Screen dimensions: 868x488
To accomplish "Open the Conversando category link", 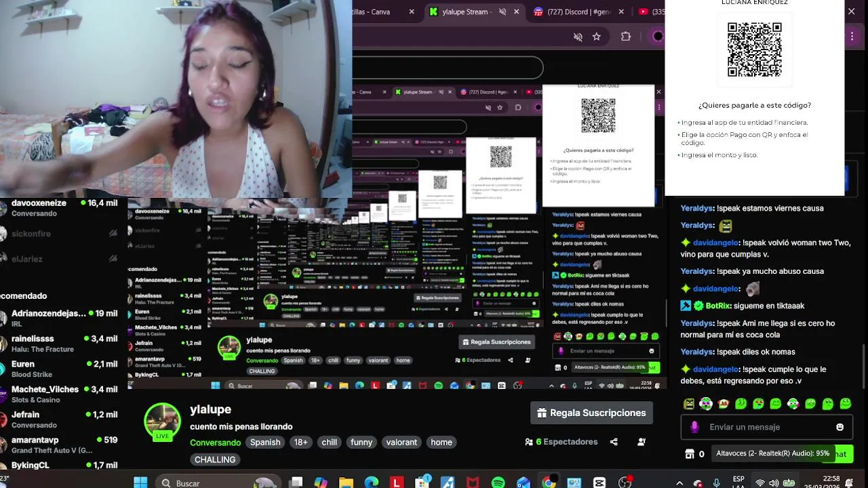I will click(x=215, y=443).
